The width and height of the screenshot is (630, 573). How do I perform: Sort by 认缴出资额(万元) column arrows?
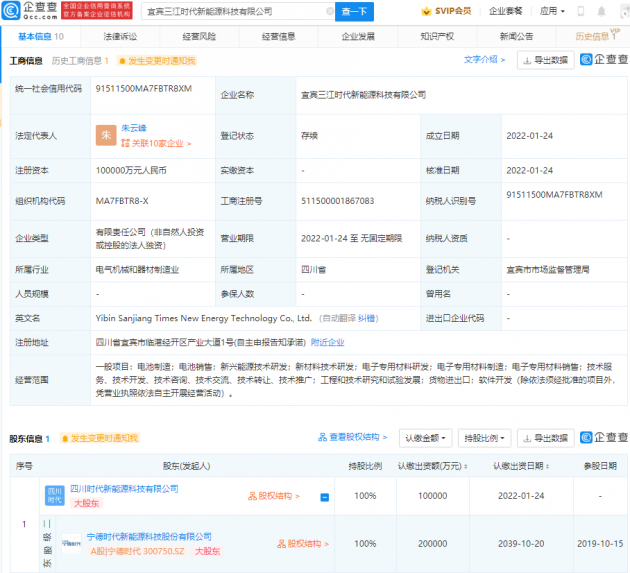(x=466, y=466)
